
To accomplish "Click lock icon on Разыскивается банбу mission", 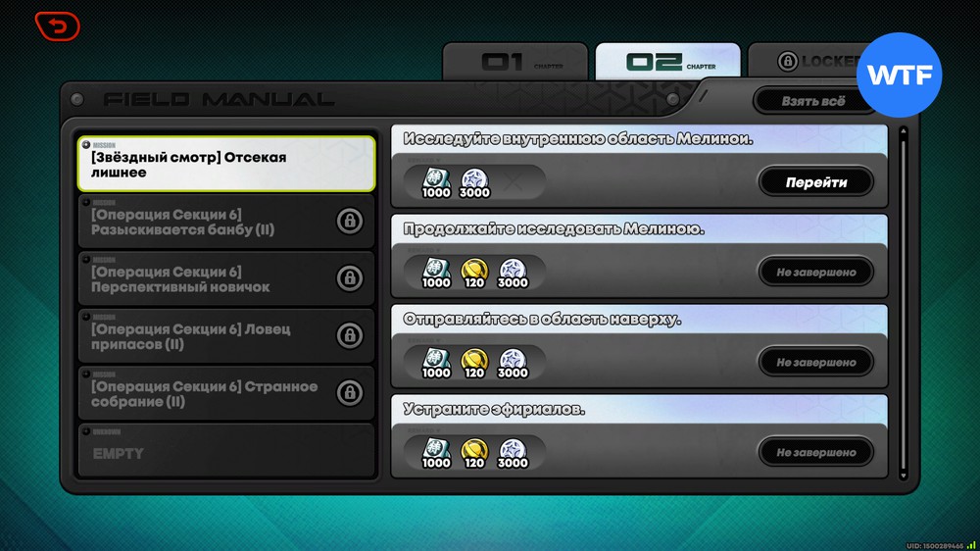I will (349, 221).
